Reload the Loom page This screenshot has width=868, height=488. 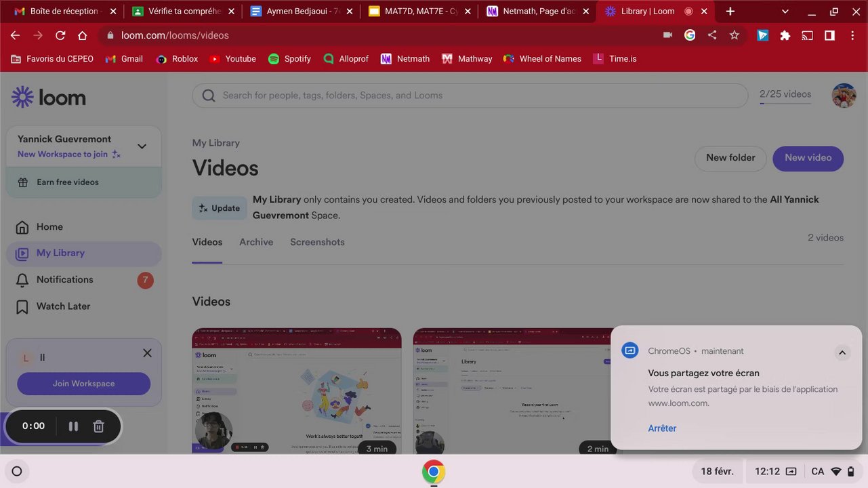pos(60,35)
